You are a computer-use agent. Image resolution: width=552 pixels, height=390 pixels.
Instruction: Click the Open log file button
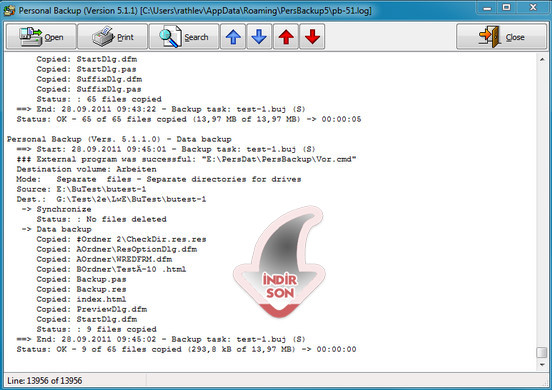[x=41, y=37]
